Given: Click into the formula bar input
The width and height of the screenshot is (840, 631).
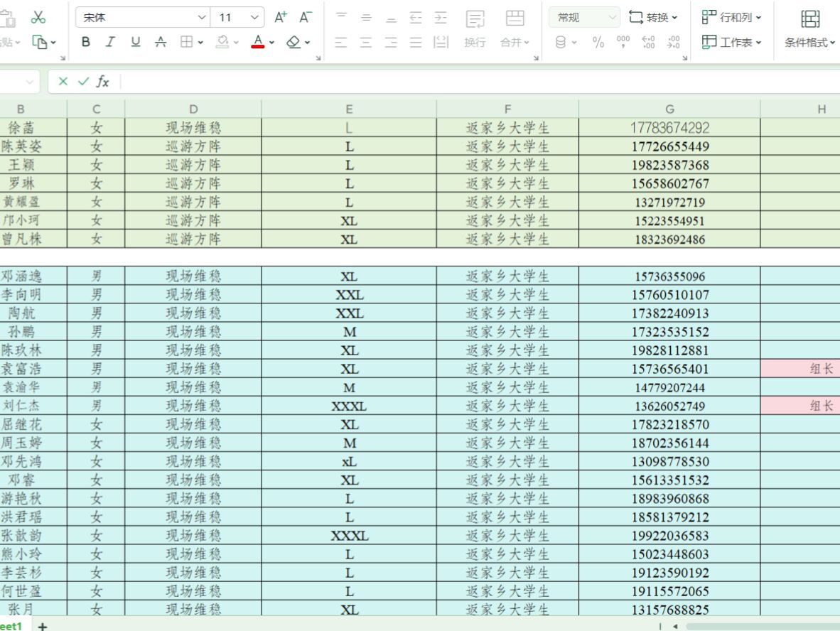Looking at the screenshot, I should 480,82.
